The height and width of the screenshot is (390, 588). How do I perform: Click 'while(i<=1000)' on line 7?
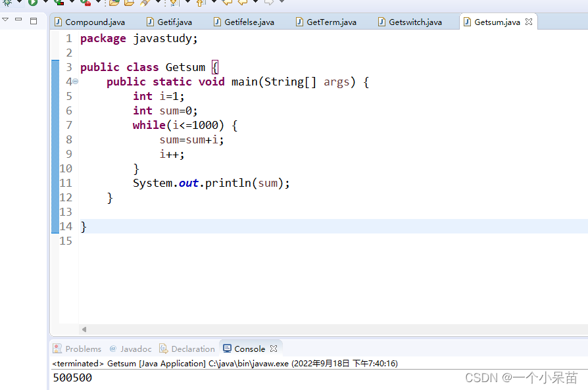click(178, 125)
